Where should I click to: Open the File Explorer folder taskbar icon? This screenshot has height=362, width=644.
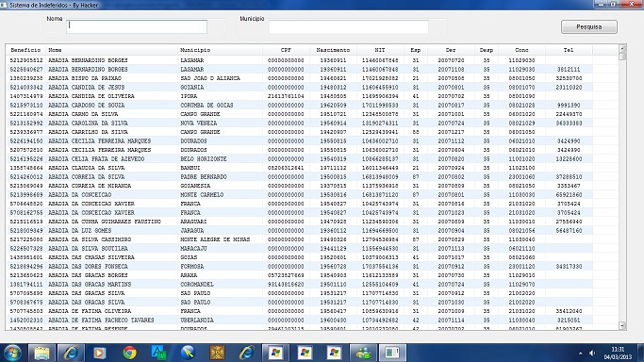(x=41, y=353)
